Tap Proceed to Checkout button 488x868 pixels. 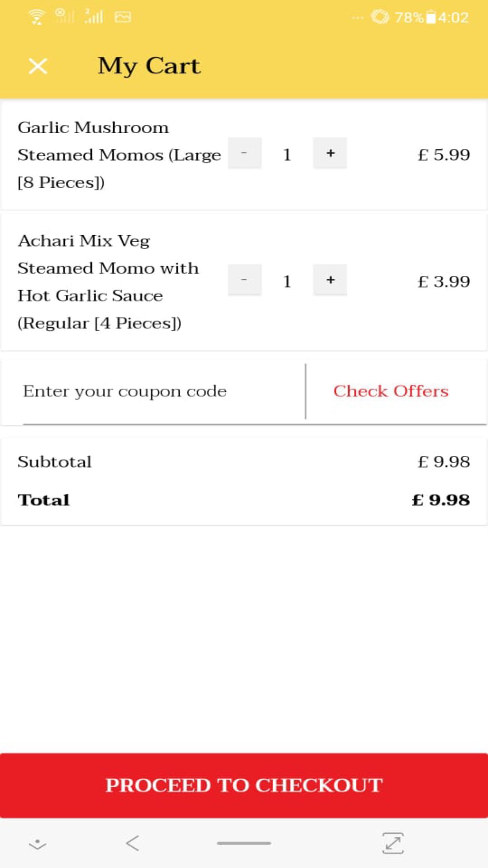244,785
